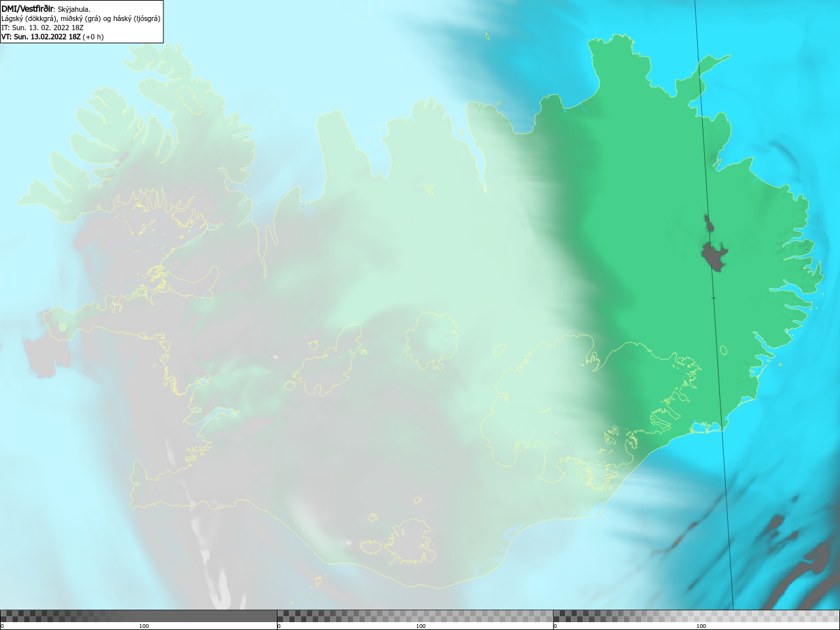Screen dimensions: 840x630
Task: Click the bold "VT: Sun. 13.02.2022 18Z" line
Action: click(x=52, y=37)
